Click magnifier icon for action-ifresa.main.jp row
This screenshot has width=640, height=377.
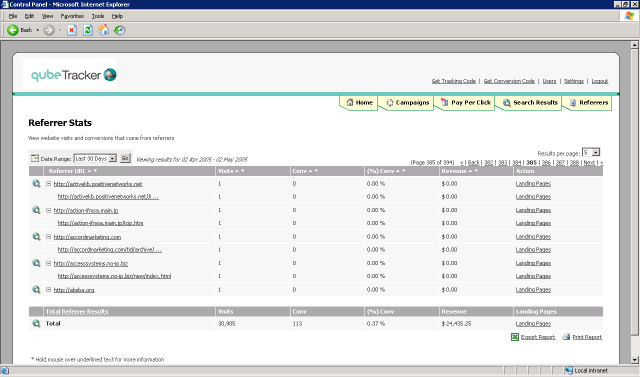[36, 210]
